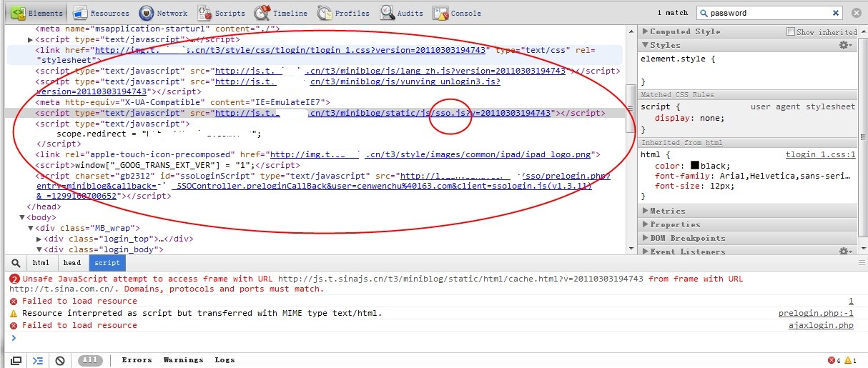Open the tlogin_1.css href link
868x368 pixels.
(x=290, y=50)
